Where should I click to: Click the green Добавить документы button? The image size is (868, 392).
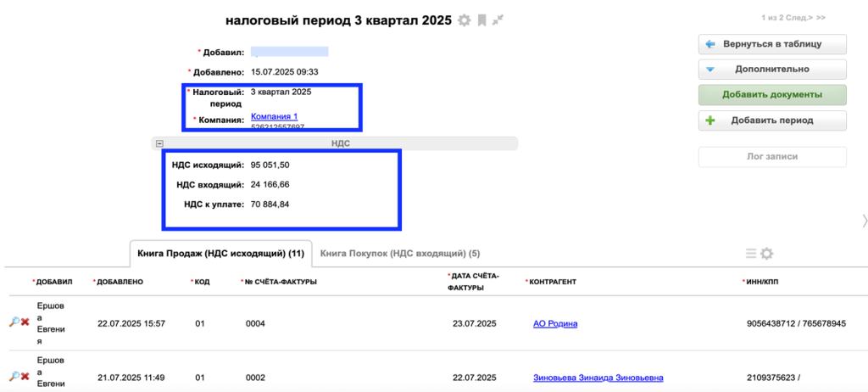tap(772, 94)
